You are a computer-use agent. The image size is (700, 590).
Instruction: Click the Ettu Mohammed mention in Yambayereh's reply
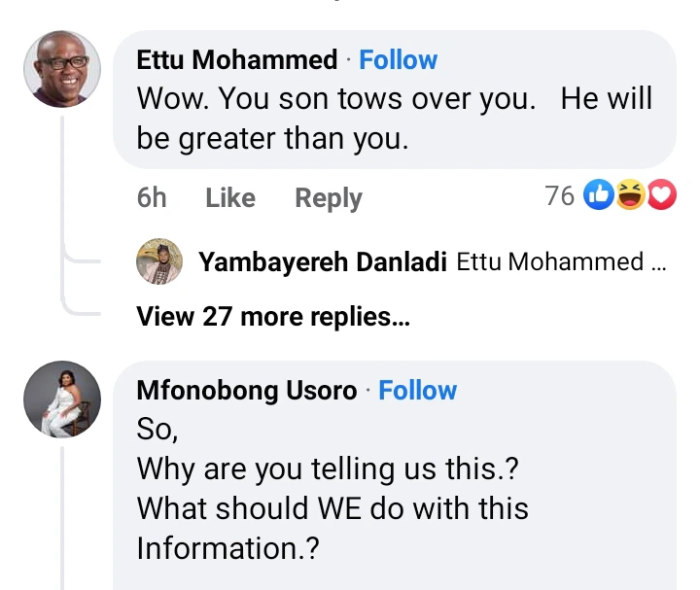click(549, 261)
